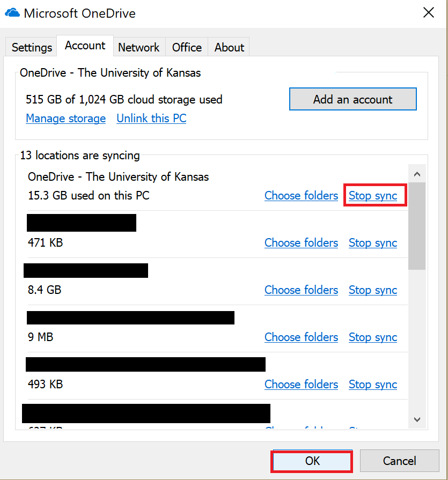
Task: Stop sync for the 493 KB library
Action: 372,384
